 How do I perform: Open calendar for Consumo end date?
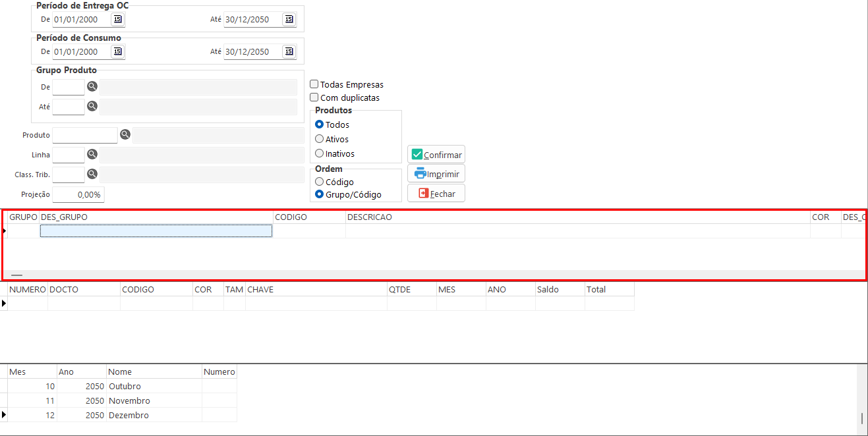[x=289, y=51]
